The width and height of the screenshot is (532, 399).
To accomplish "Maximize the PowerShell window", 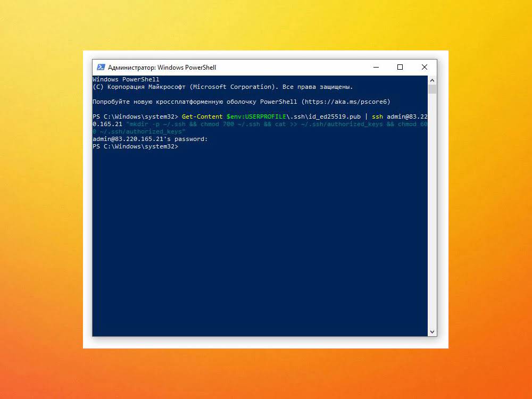I will 400,67.
